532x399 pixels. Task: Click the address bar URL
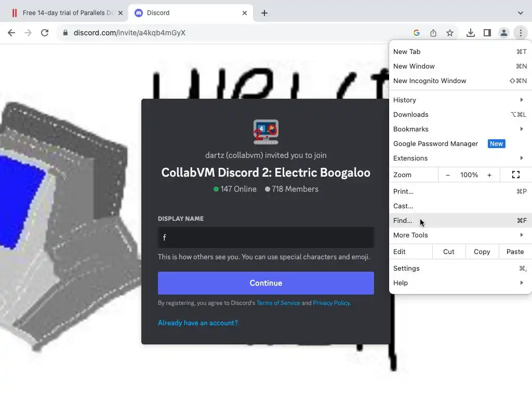coord(129,33)
